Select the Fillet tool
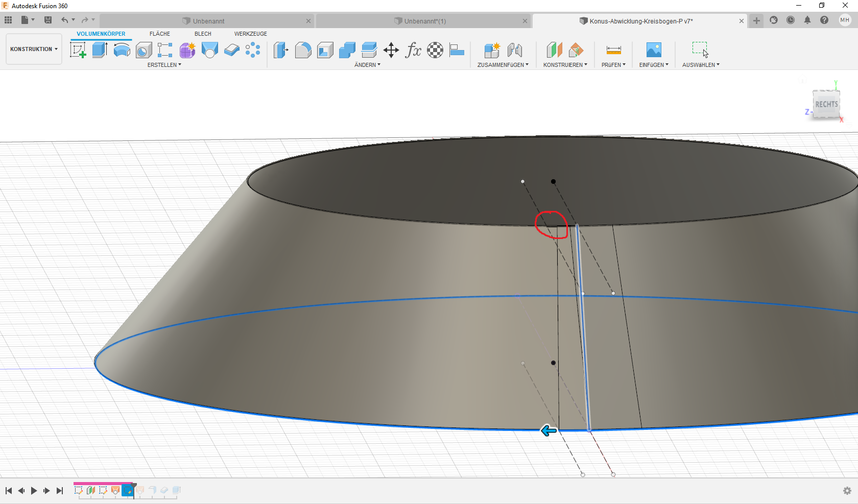This screenshot has height=504, width=858. click(303, 50)
